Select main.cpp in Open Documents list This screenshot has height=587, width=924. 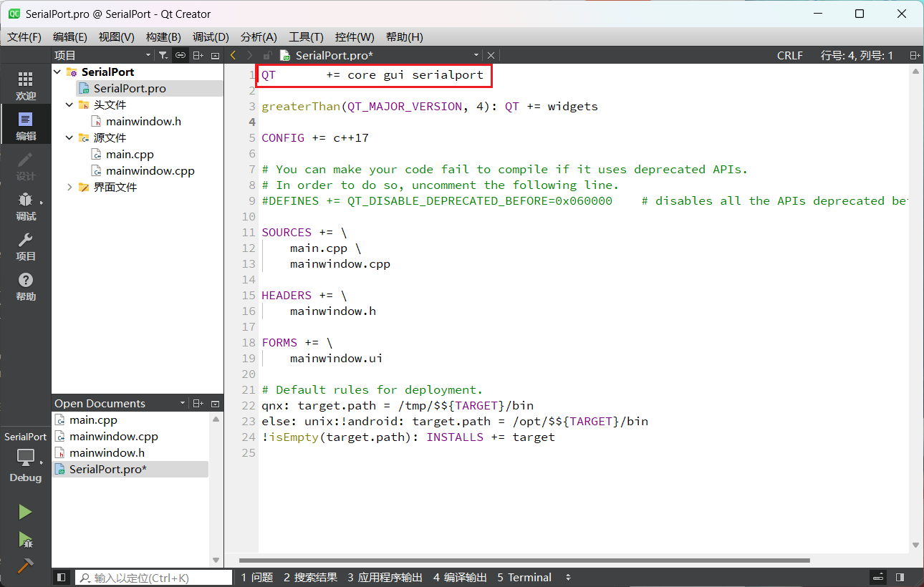pos(130,420)
